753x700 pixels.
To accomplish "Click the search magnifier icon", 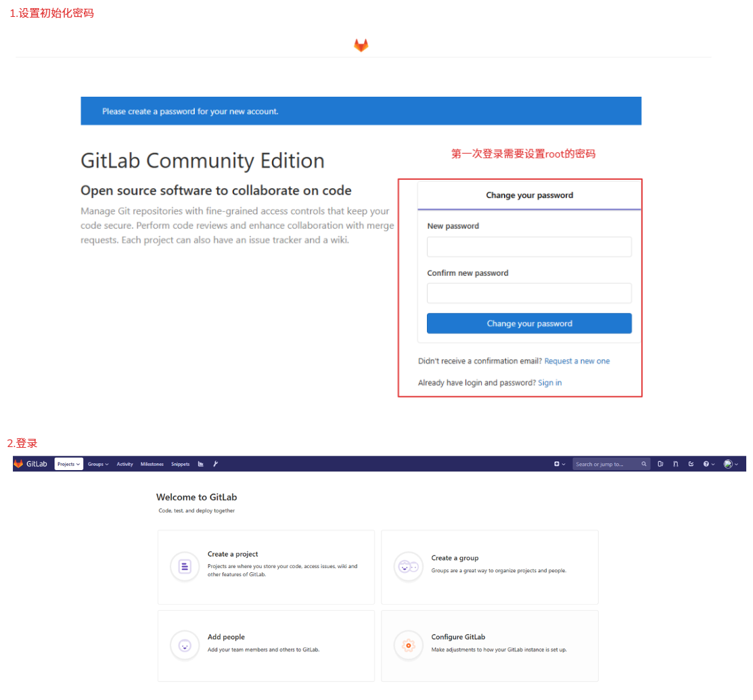I will coord(643,464).
